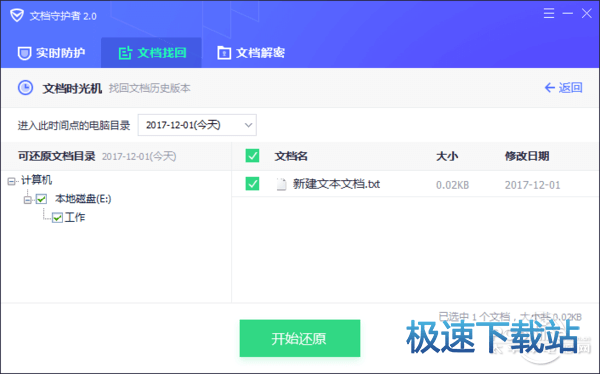Toggle the checkbox for 新建文本文档.txt
600x374 pixels.
pyautogui.click(x=252, y=184)
